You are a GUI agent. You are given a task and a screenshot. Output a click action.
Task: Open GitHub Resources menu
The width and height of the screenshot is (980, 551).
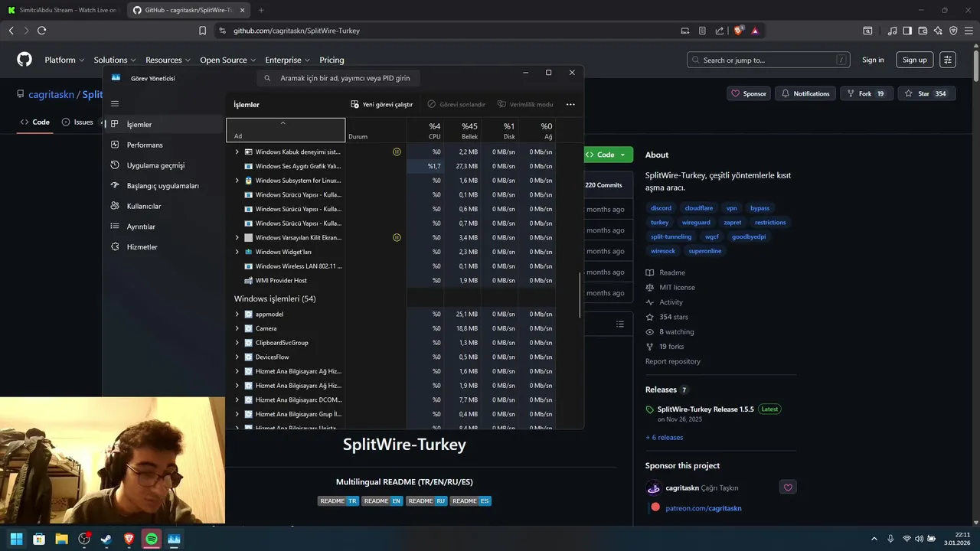168,60
